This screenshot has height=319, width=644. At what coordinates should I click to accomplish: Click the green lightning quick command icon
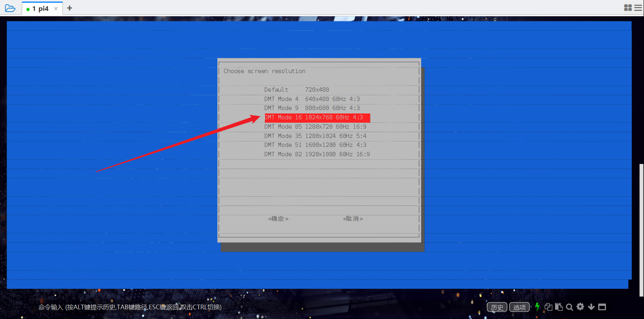538,307
